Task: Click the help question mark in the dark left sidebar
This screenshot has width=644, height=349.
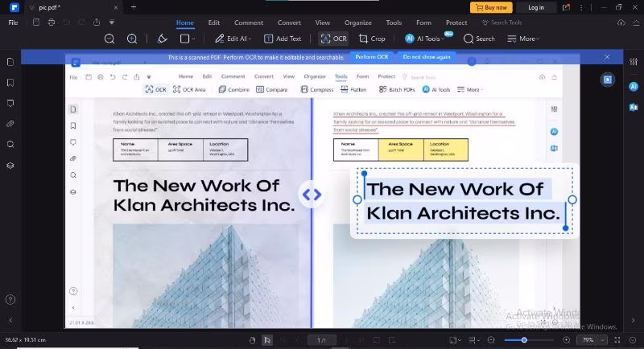Action: 10,300
